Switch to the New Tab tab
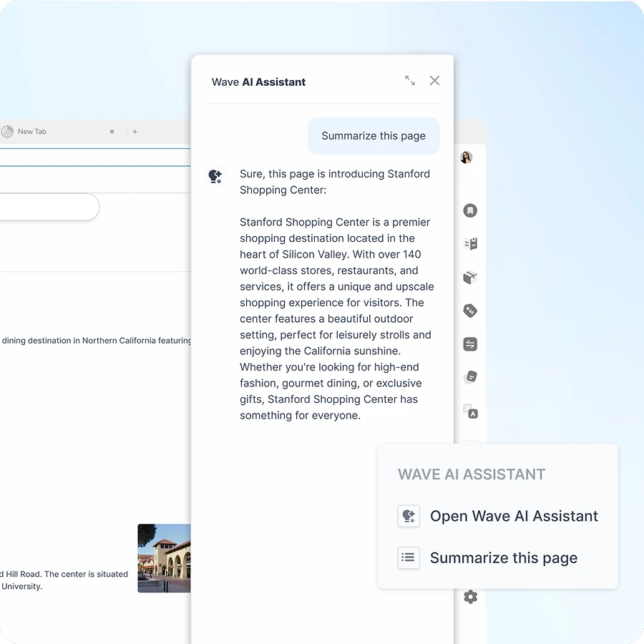Screen dimensions: 644x644 tap(32, 131)
